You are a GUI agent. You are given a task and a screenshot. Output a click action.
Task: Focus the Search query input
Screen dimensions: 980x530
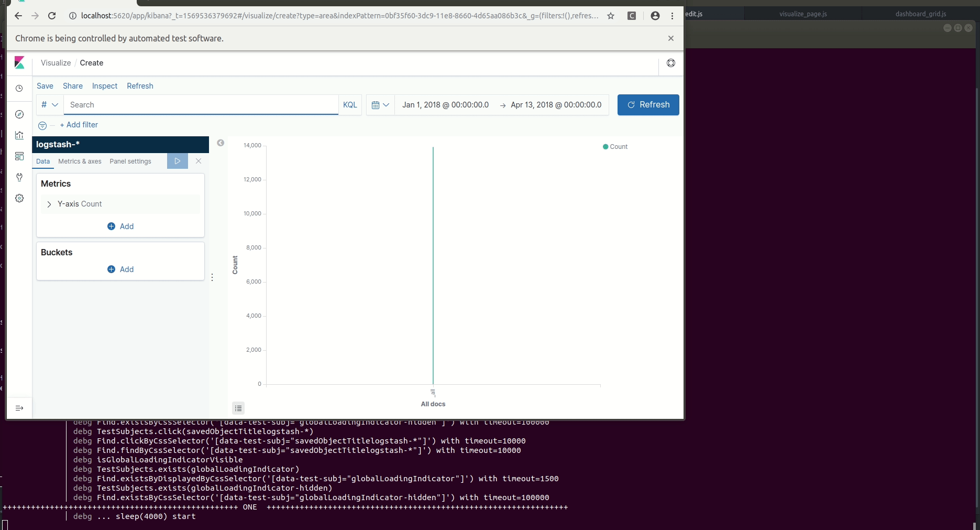(201, 105)
